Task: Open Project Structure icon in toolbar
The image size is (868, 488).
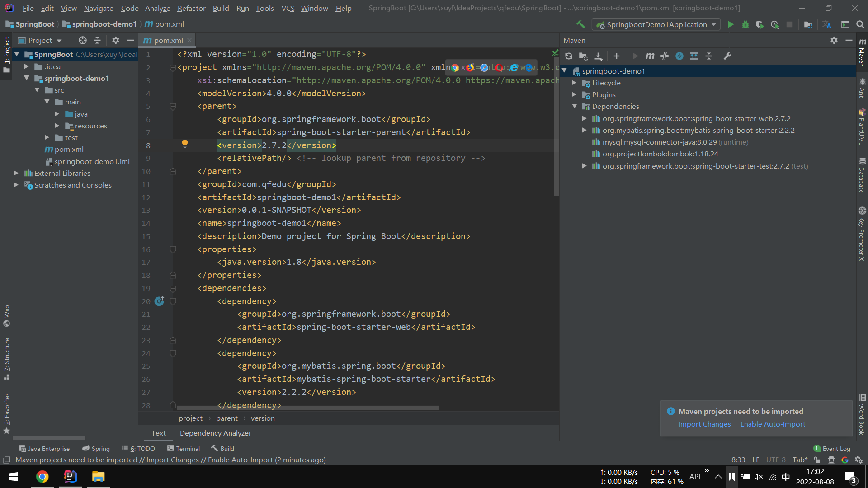Action: point(808,24)
